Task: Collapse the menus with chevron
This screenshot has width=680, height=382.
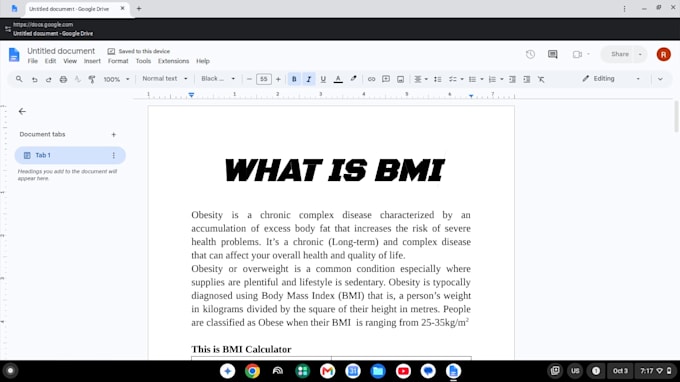Action: 660,79
